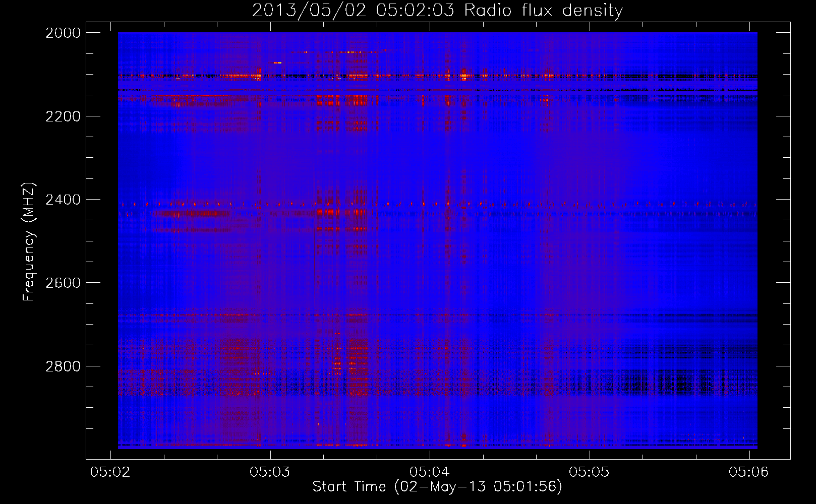The width and height of the screenshot is (816, 504).
Task: Click the 2400 frequency tick label
Action: pos(63,200)
